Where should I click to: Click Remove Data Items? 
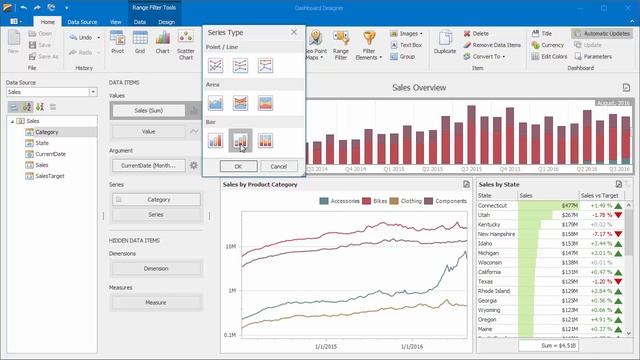[492, 45]
